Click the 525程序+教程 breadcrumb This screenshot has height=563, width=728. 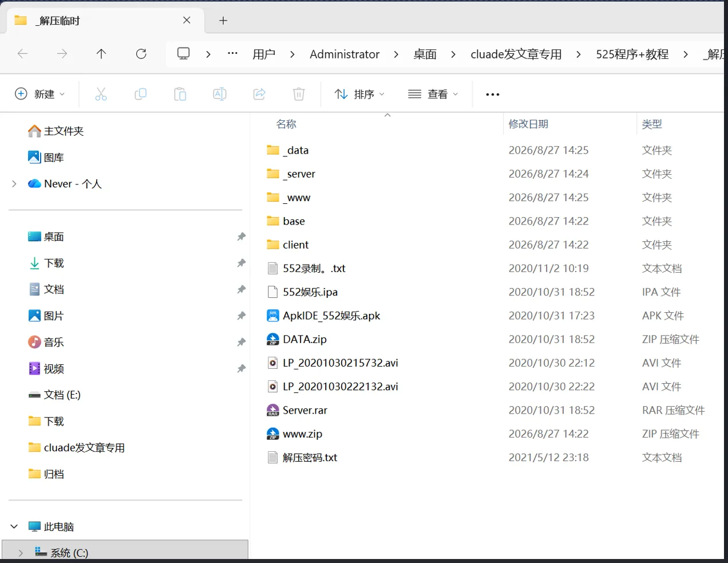click(x=632, y=54)
